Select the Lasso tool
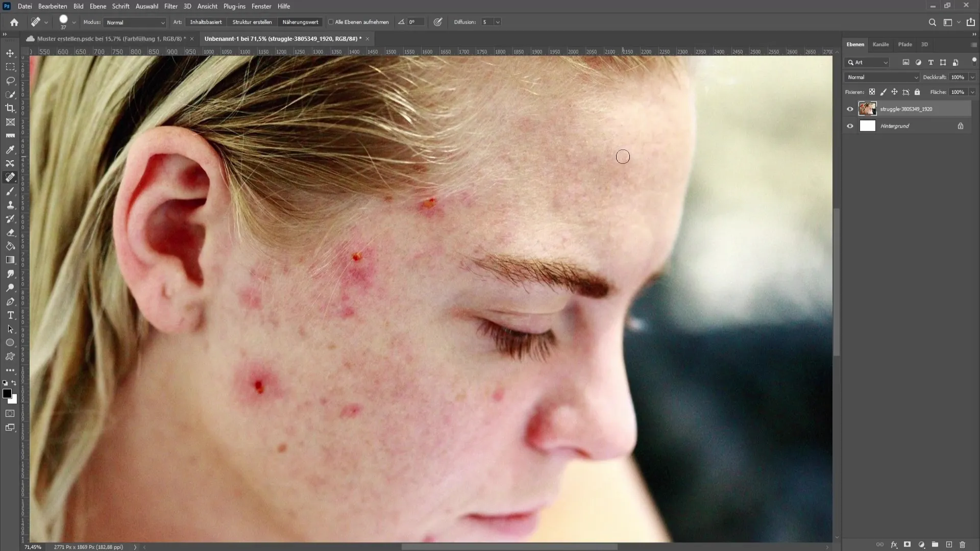 click(x=10, y=80)
